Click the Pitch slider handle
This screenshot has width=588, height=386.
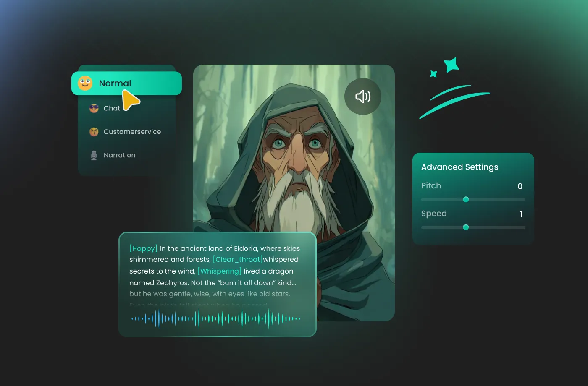(466, 200)
